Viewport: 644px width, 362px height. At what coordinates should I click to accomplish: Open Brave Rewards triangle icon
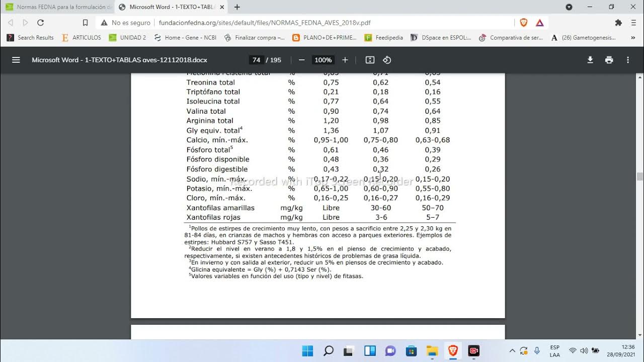[539, 23]
